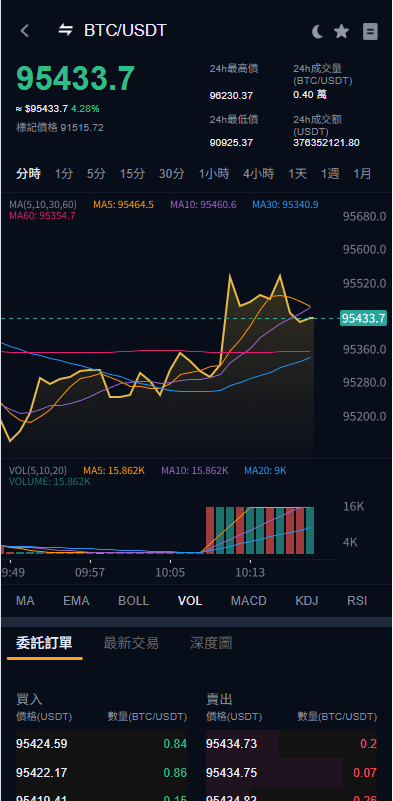Switch chart to 1週 interval
393x801 pixels.
(x=330, y=174)
